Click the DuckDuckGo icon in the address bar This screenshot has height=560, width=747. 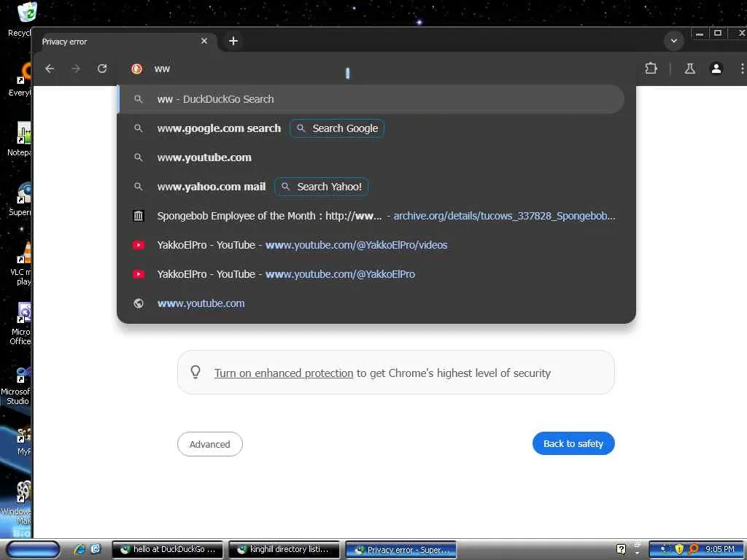136,69
